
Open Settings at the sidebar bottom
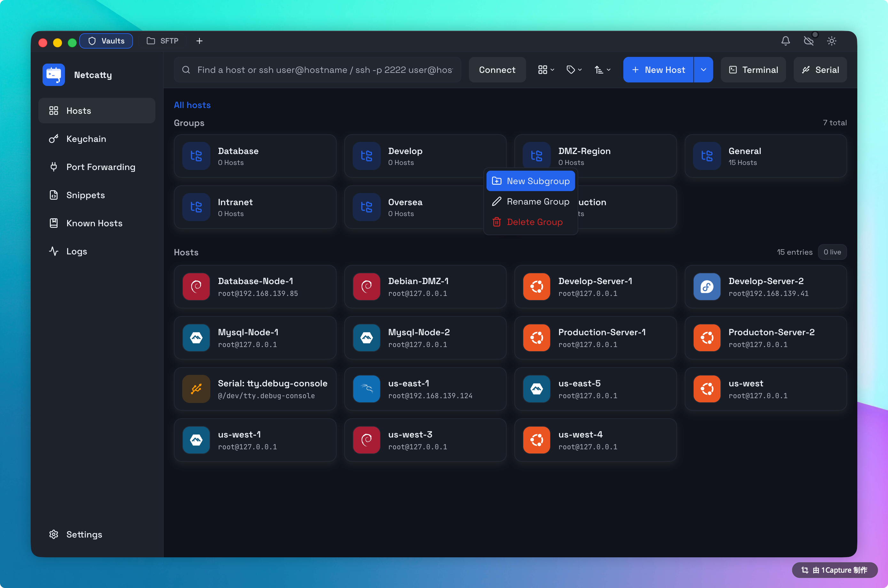84,534
